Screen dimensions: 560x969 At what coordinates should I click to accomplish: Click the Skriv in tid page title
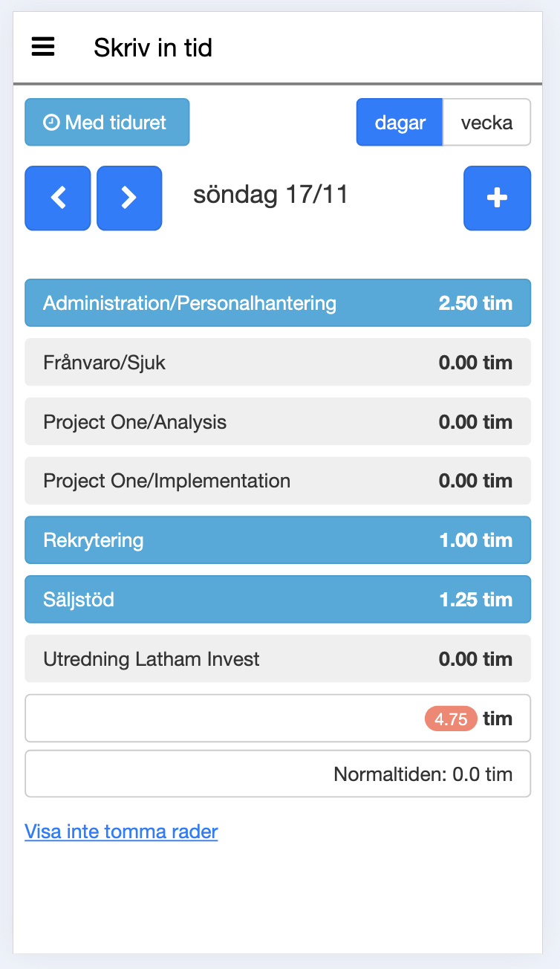(153, 48)
